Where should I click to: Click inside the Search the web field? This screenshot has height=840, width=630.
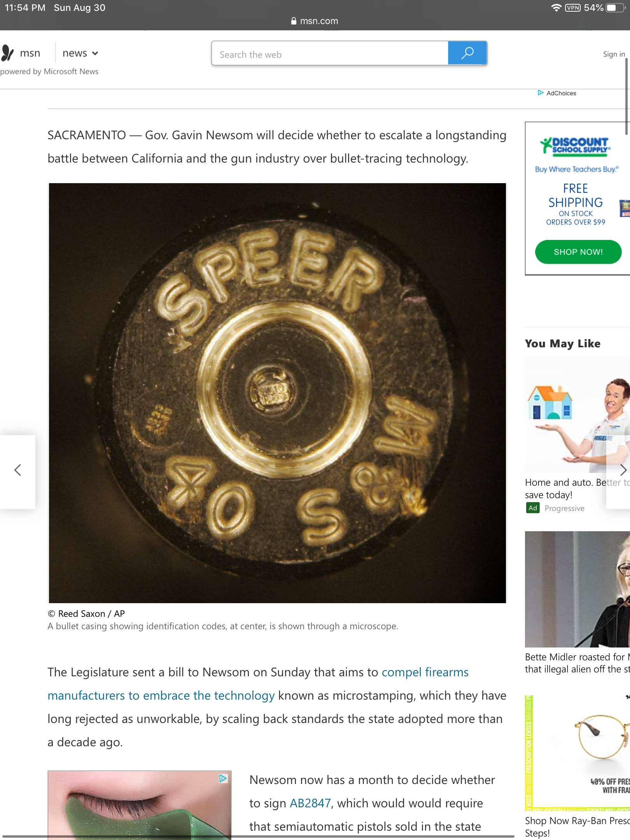pos(330,53)
